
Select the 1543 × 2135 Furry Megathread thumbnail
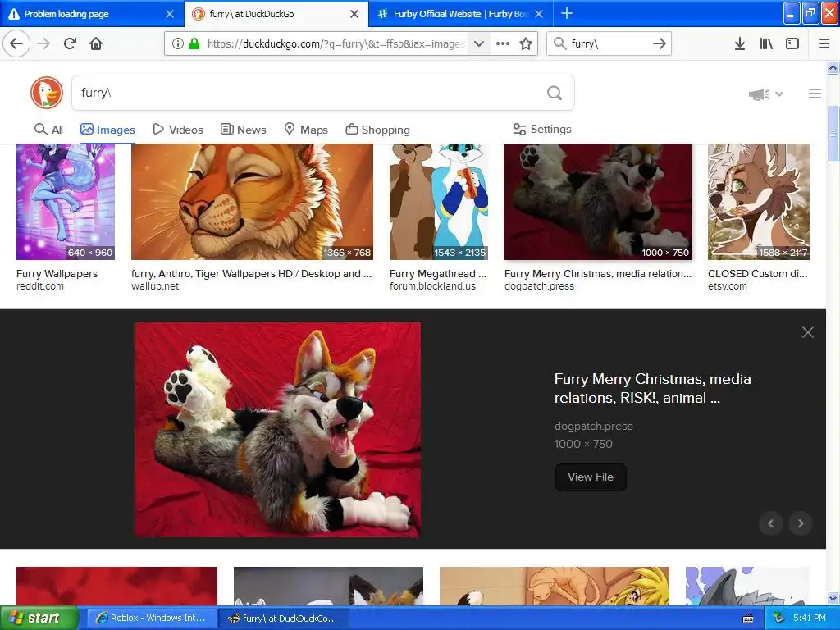tap(439, 202)
